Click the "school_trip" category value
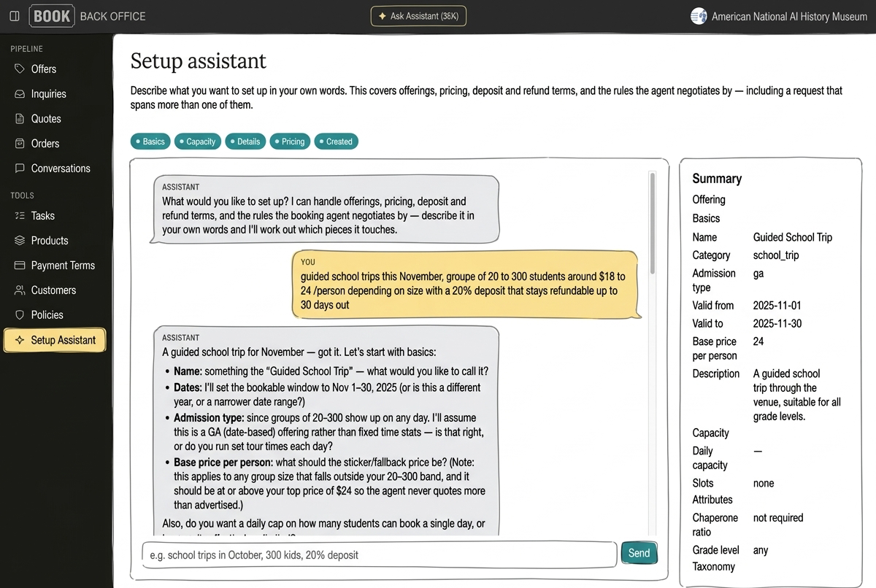876x588 pixels. (776, 255)
